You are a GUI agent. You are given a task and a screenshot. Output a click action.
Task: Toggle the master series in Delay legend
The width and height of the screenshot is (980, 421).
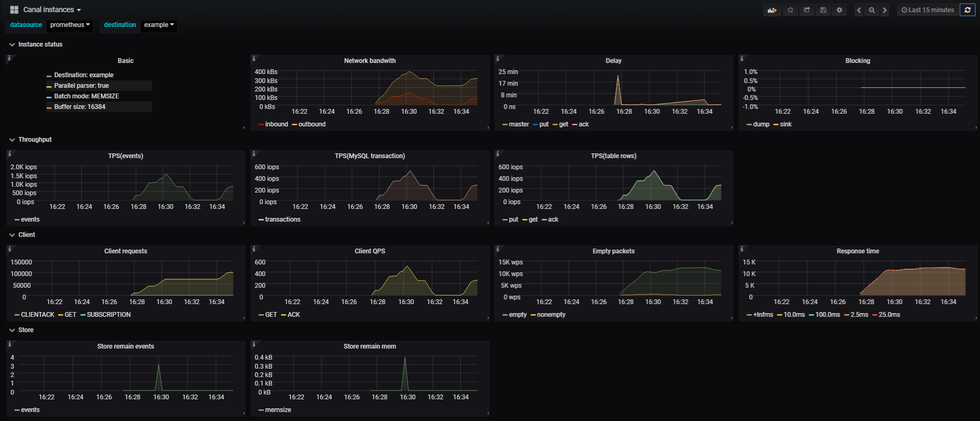coord(519,124)
